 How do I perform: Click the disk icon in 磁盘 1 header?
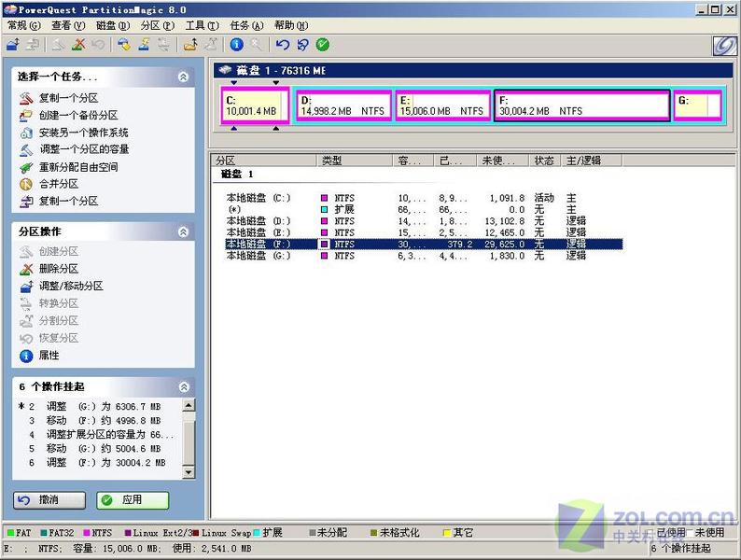pos(225,70)
